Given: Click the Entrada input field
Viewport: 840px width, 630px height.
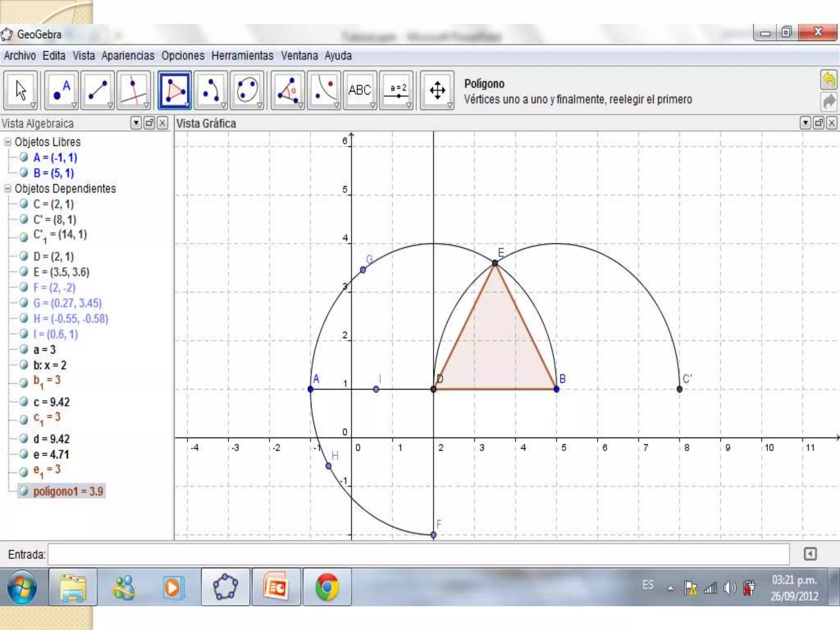Looking at the screenshot, I should 418,555.
